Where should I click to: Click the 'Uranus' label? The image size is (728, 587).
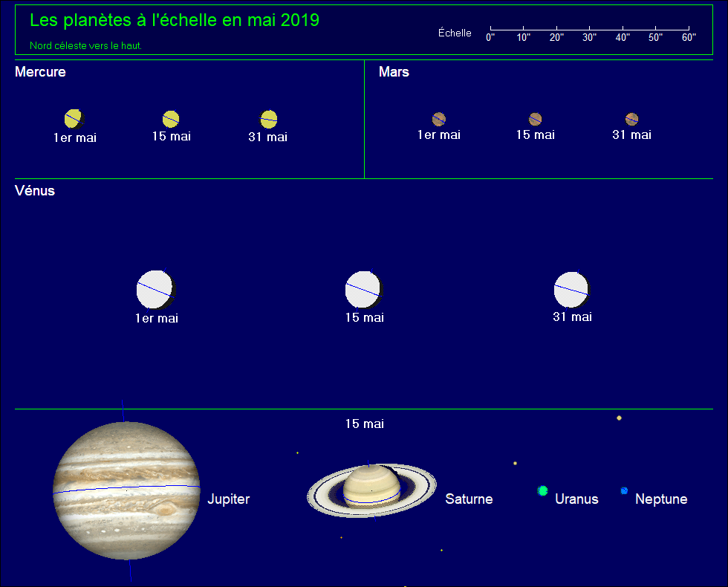576,499
